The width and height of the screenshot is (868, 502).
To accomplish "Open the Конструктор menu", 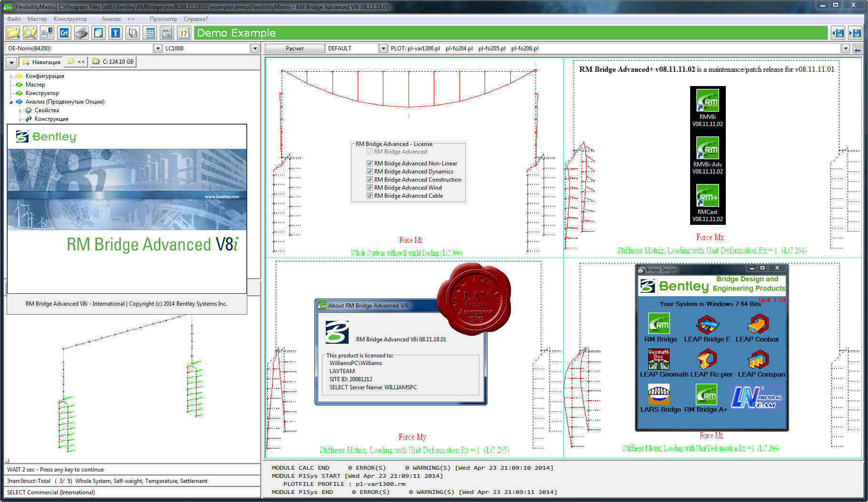I will point(70,19).
